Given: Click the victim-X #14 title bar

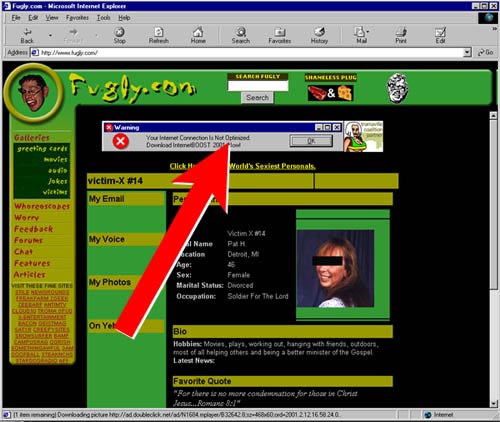Looking at the screenshot, I should pyautogui.click(x=200, y=181).
